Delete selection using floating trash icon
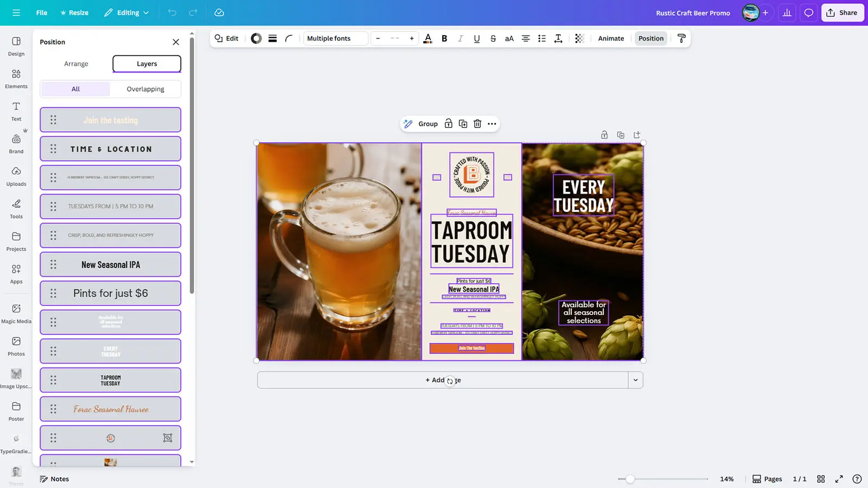Screen dimensions: 868x488 tap(477, 124)
